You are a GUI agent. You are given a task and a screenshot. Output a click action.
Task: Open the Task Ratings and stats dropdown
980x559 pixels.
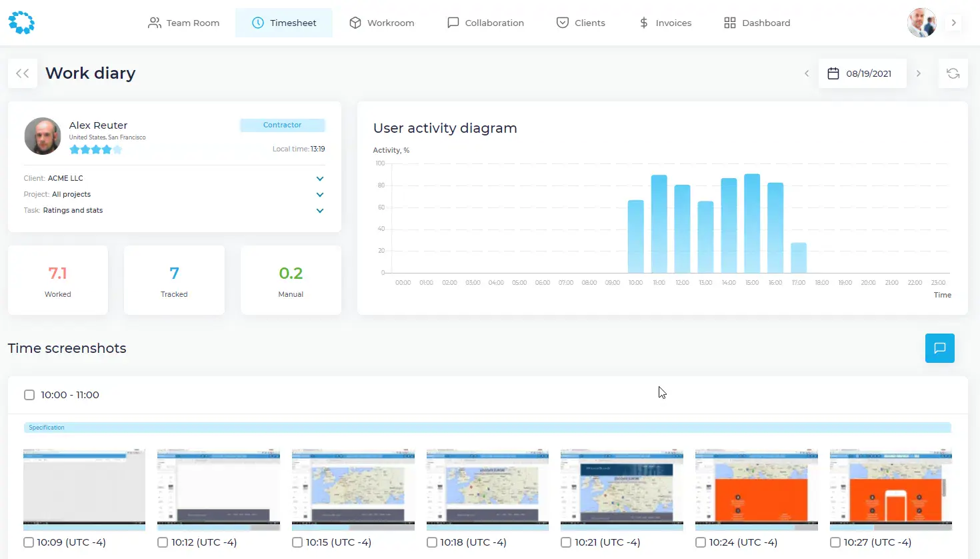point(320,211)
